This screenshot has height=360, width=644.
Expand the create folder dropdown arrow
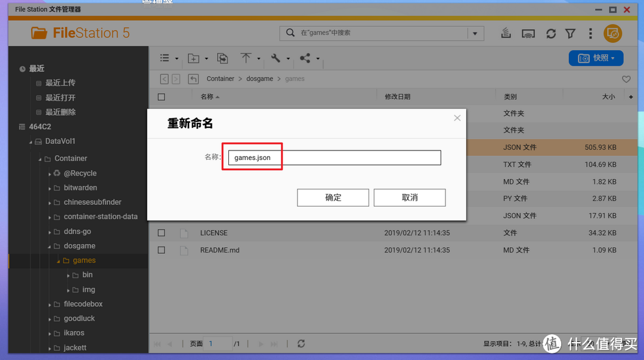[206, 59]
